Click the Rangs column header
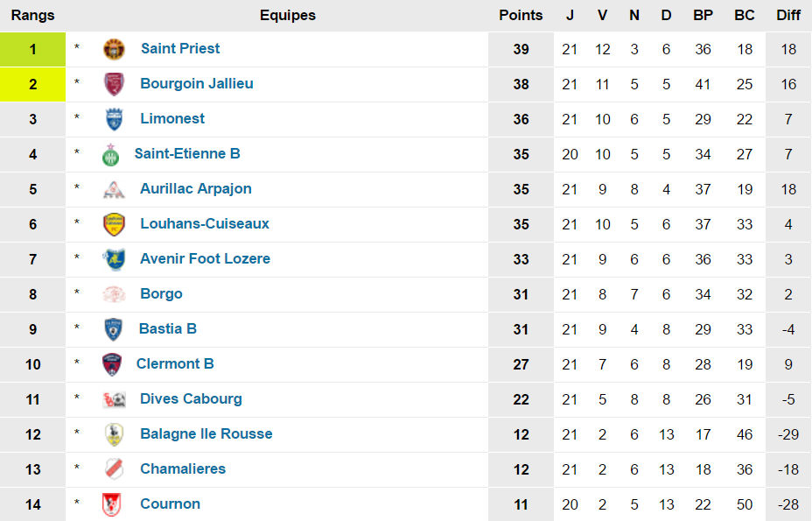This screenshot has height=521, width=812. pyautogui.click(x=32, y=15)
